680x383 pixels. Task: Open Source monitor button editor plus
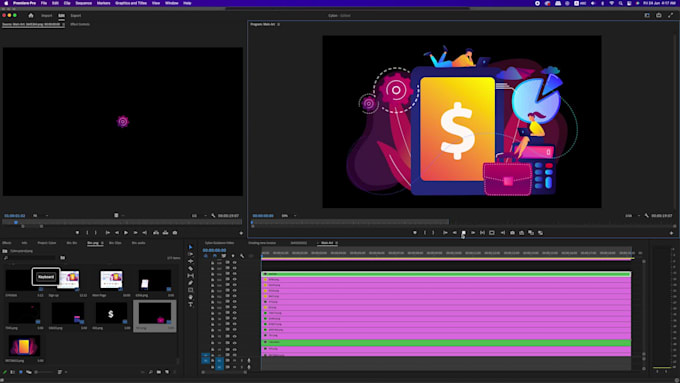point(241,233)
